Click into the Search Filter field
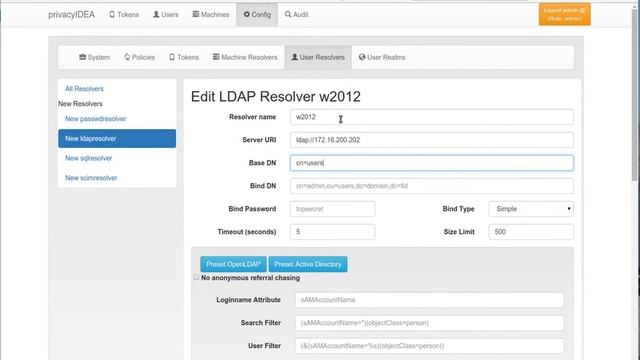 coord(429,323)
